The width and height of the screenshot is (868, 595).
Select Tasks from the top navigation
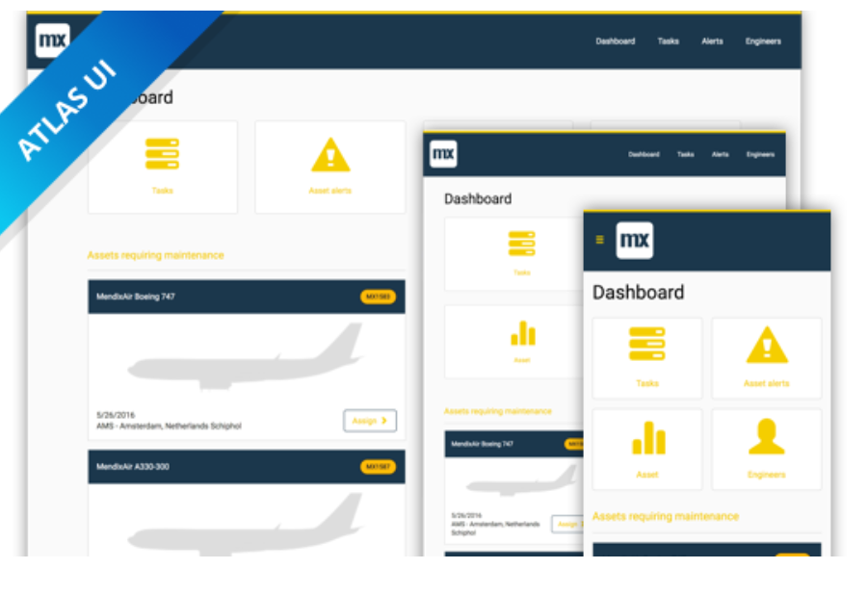(x=669, y=41)
